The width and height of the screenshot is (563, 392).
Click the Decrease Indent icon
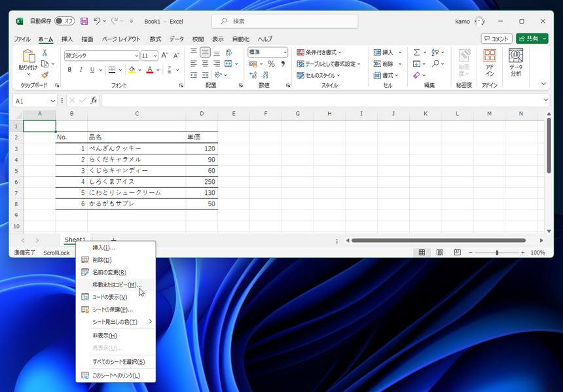coord(194,75)
